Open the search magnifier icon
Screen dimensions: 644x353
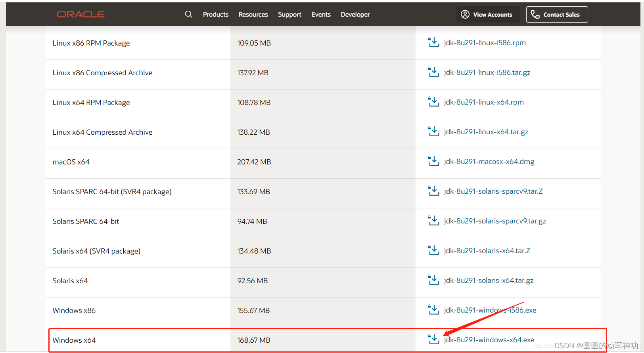point(189,14)
